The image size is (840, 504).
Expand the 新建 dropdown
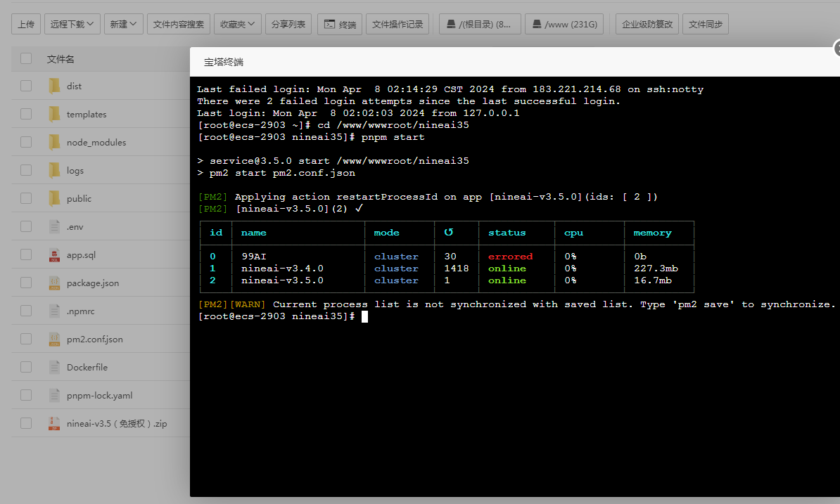tap(123, 24)
